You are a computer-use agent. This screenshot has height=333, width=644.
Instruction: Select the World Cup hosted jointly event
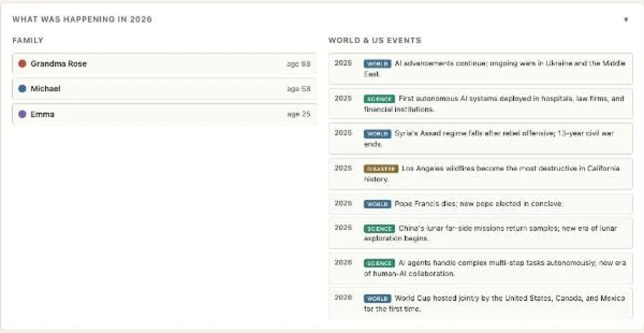[x=481, y=304]
